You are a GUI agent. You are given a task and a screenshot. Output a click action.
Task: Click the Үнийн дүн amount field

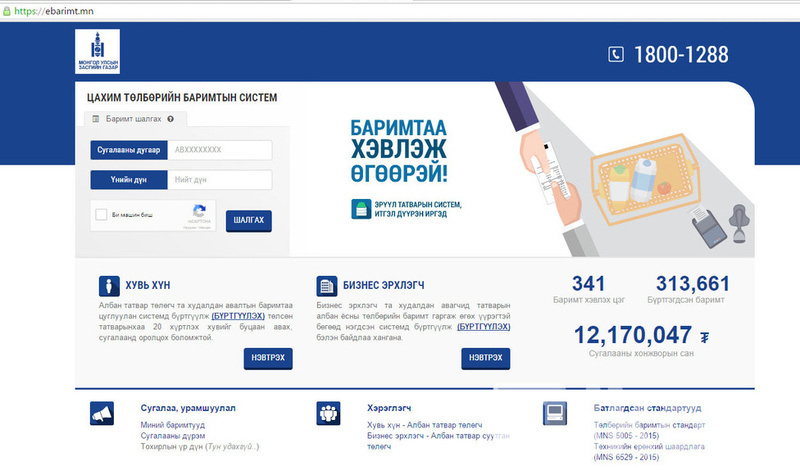tap(220, 180)
